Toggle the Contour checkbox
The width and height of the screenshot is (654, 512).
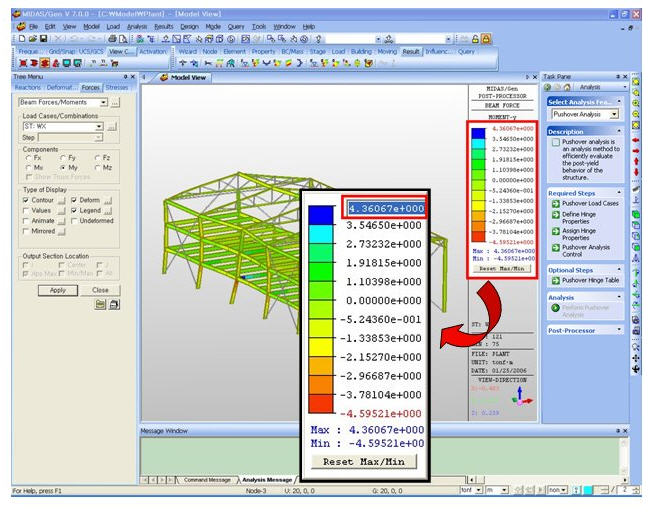click(26, 200)
